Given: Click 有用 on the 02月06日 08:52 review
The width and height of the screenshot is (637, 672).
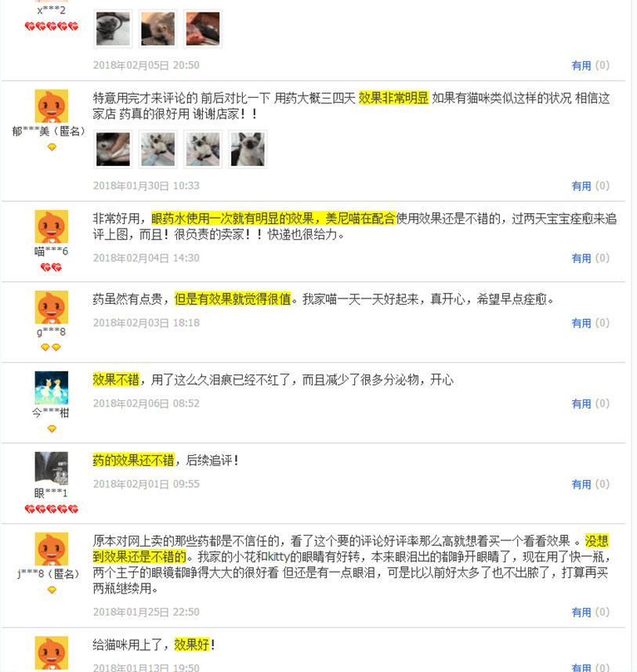Looking at the screenshot, I should 581,403.
